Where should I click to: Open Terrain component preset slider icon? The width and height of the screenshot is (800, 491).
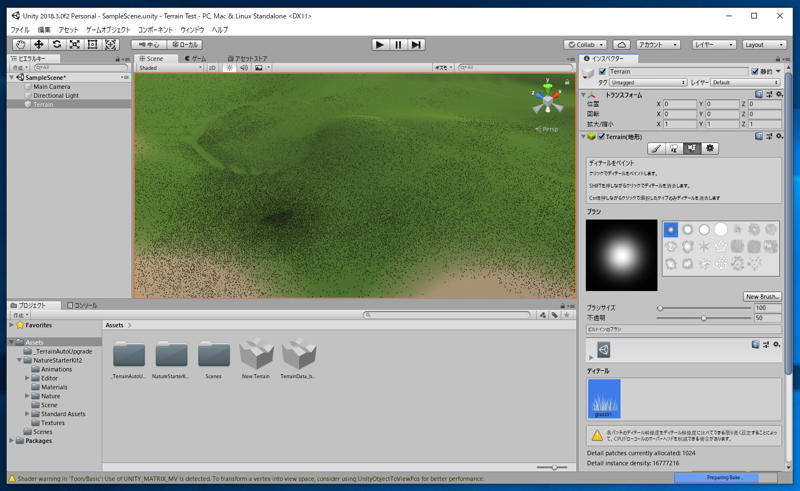click(x=769, y=136)
